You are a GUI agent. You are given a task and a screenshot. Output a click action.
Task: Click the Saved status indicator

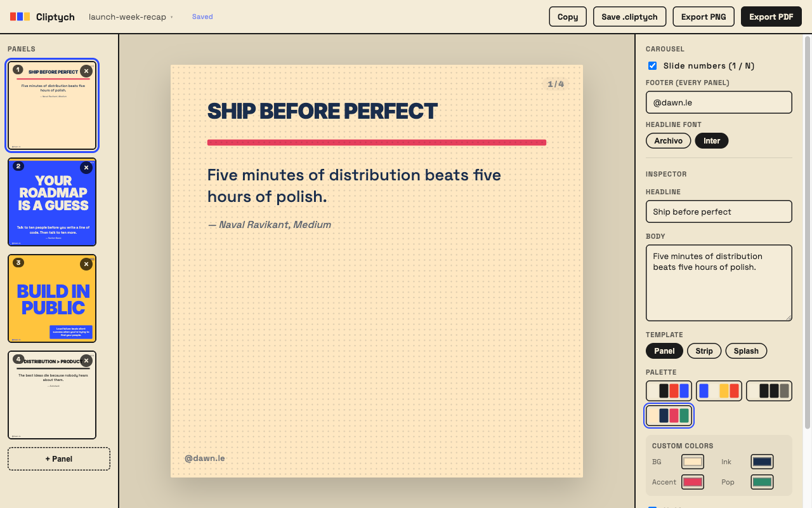(202, 17)
